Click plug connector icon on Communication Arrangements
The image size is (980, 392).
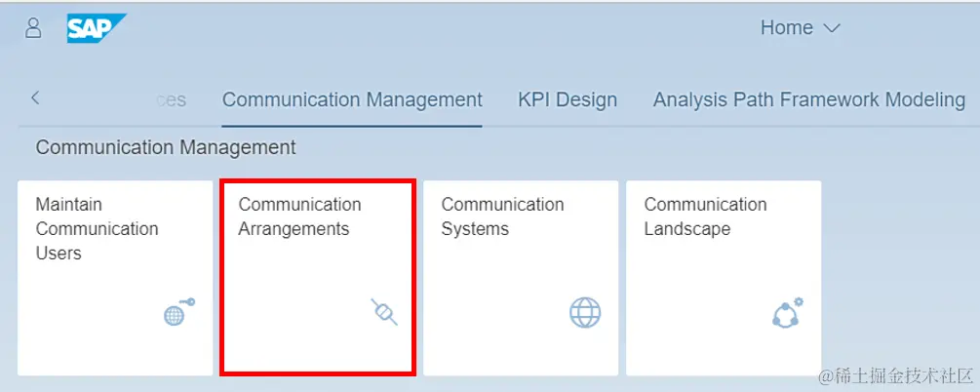point(383,312)
